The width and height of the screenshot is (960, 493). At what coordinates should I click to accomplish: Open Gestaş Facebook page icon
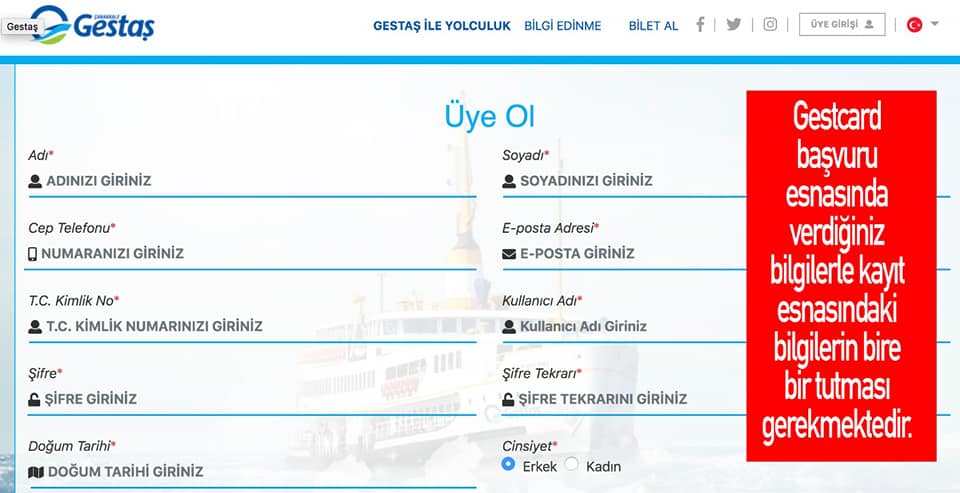700,24
